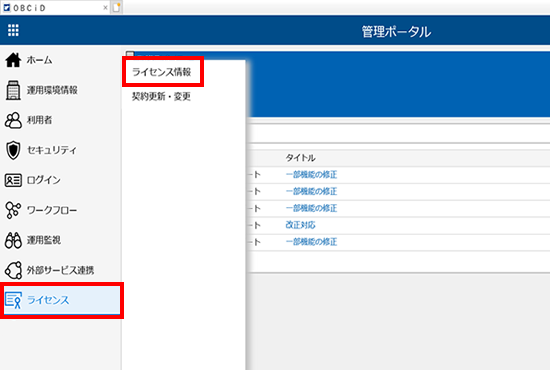Select the external service link icon
550x370 pixels.
point(13,270)
